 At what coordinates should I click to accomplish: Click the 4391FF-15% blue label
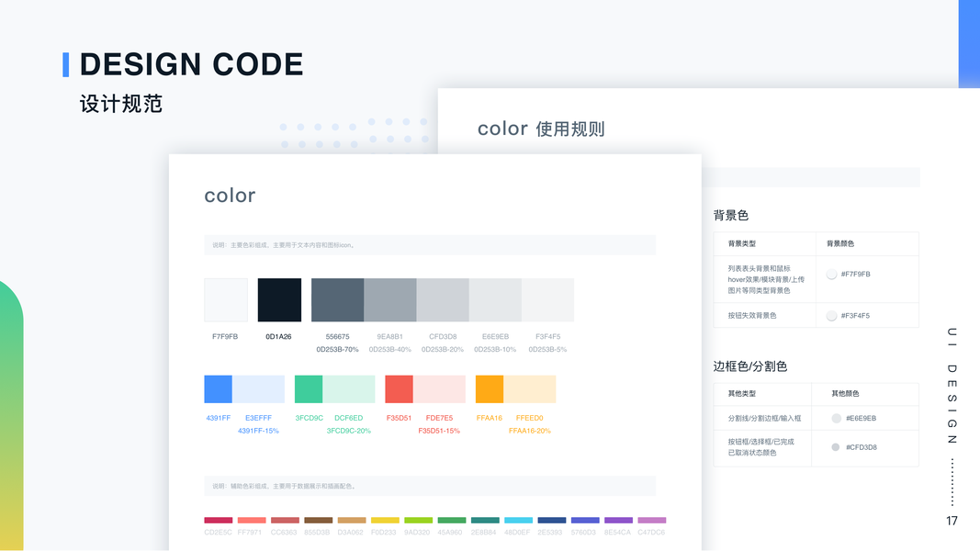tap(258, 431)
